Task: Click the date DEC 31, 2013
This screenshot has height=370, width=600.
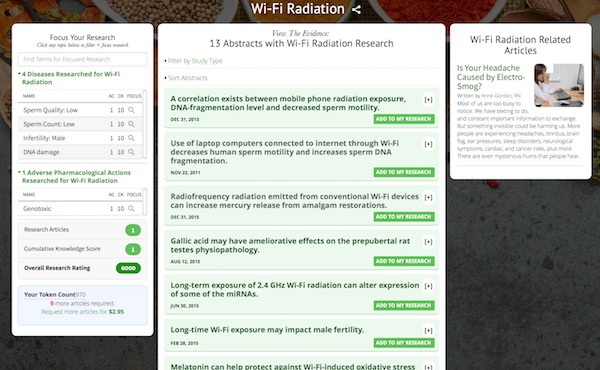Action: pyautogui.click(x=185, y=119)
